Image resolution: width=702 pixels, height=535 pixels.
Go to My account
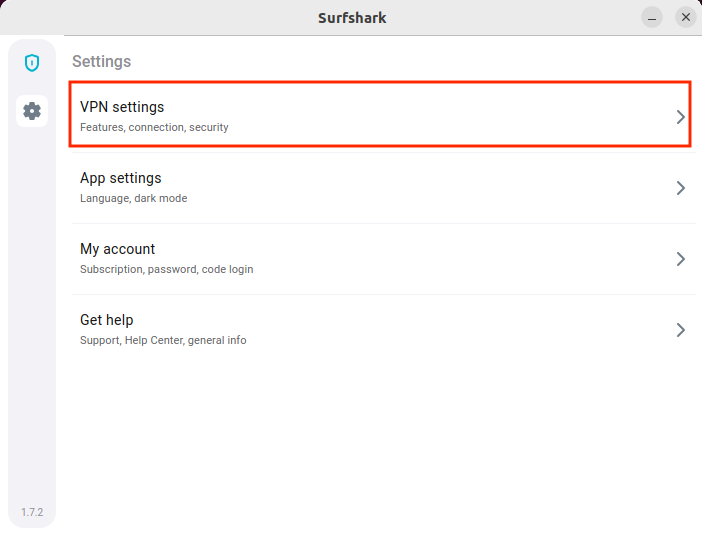tap(118, 249)
